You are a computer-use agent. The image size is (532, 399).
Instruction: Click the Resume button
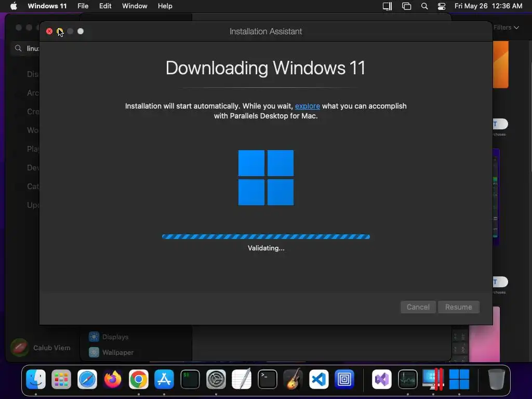tap(458, 307)
